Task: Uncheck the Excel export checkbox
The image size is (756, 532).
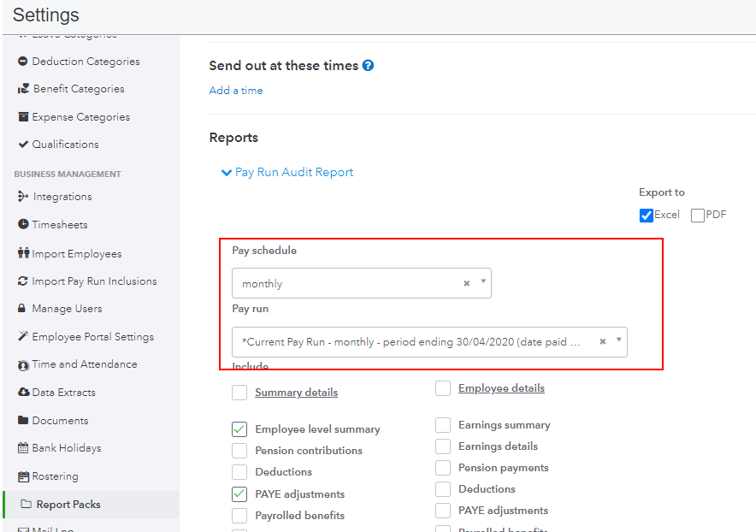Action: (x=647, y=216)
